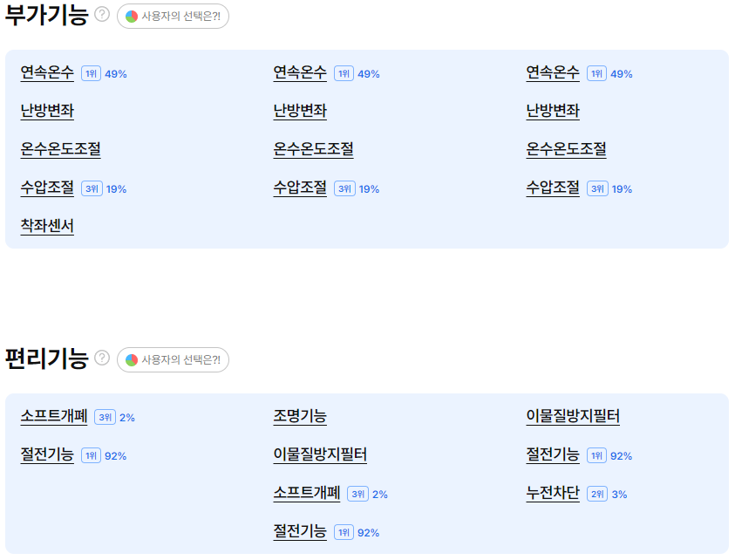
Task: Select 온수온도조절 link in the first column
Action: 60,150
